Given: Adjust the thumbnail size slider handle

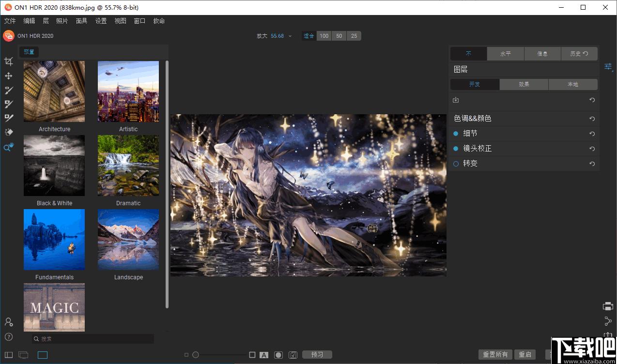Looking at the screenshot, I should [x=196, y=355].
